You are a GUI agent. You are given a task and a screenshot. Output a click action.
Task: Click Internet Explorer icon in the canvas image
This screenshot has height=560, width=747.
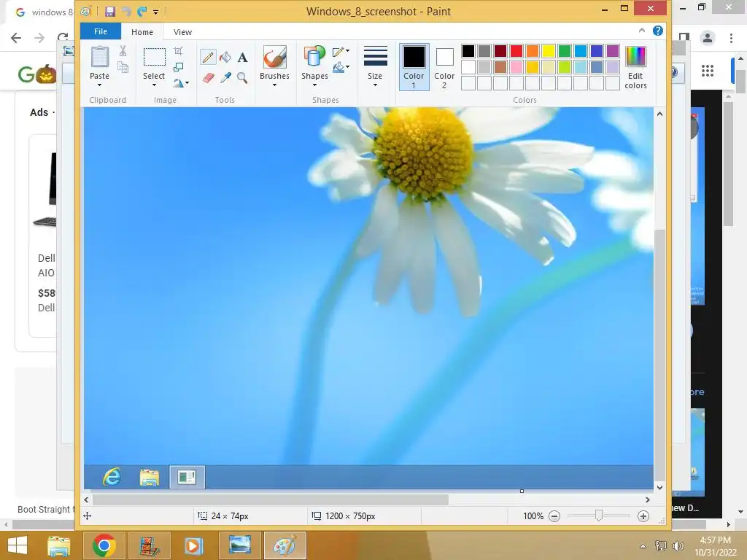[x=112, y=477]
